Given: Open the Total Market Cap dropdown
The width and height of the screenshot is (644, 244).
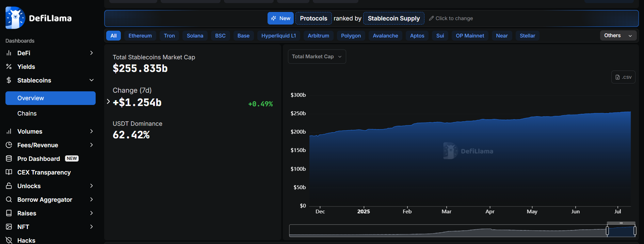Looking at the screenshot, I should tap(317, 57).
